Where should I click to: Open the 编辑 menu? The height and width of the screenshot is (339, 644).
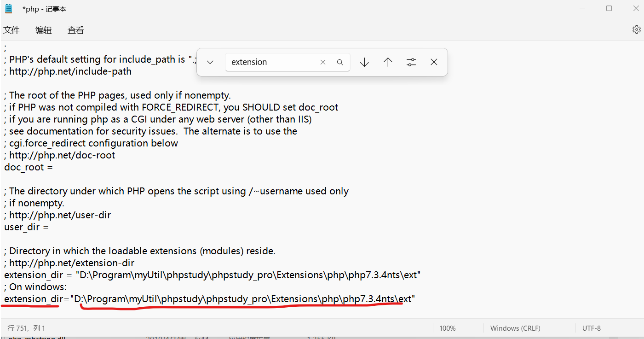pos(44,30)
